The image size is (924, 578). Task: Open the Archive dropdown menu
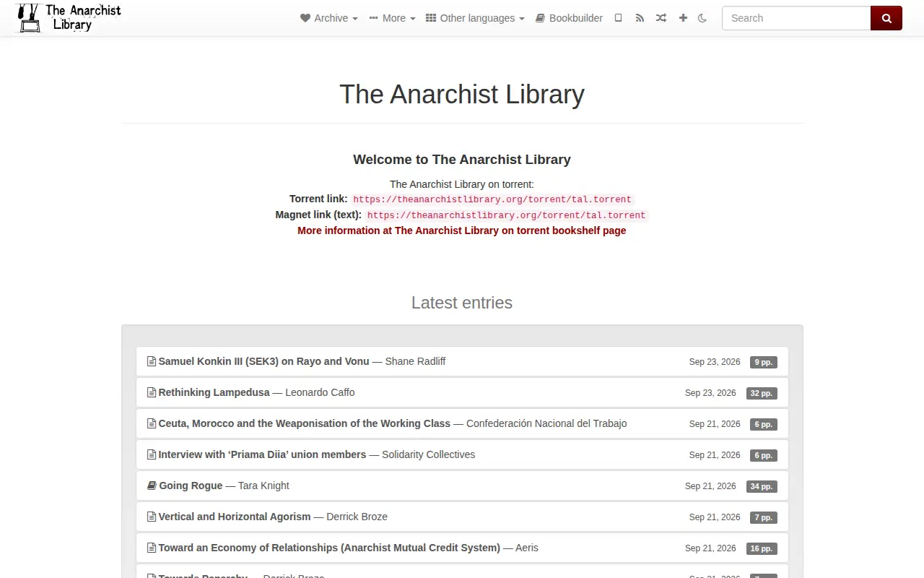click(329, 18)
